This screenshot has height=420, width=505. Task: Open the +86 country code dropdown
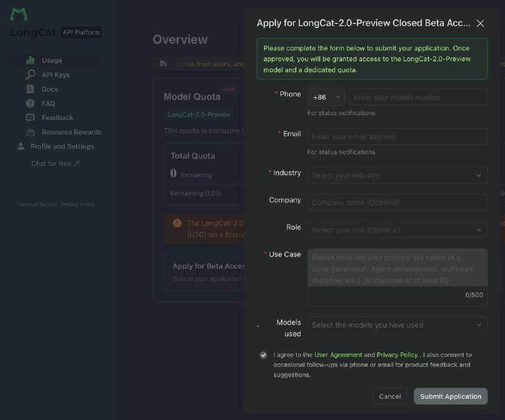[326, 97]
